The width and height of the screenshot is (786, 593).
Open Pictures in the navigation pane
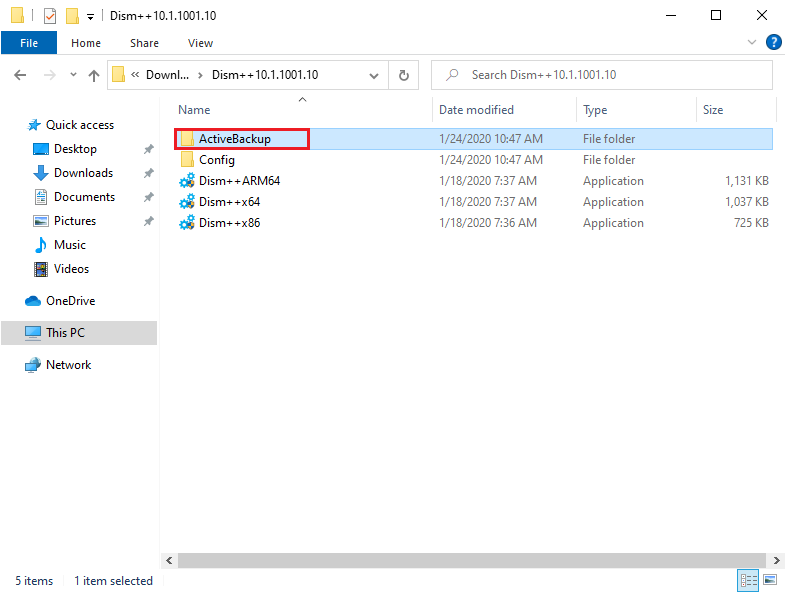click(x=75, y=221)
